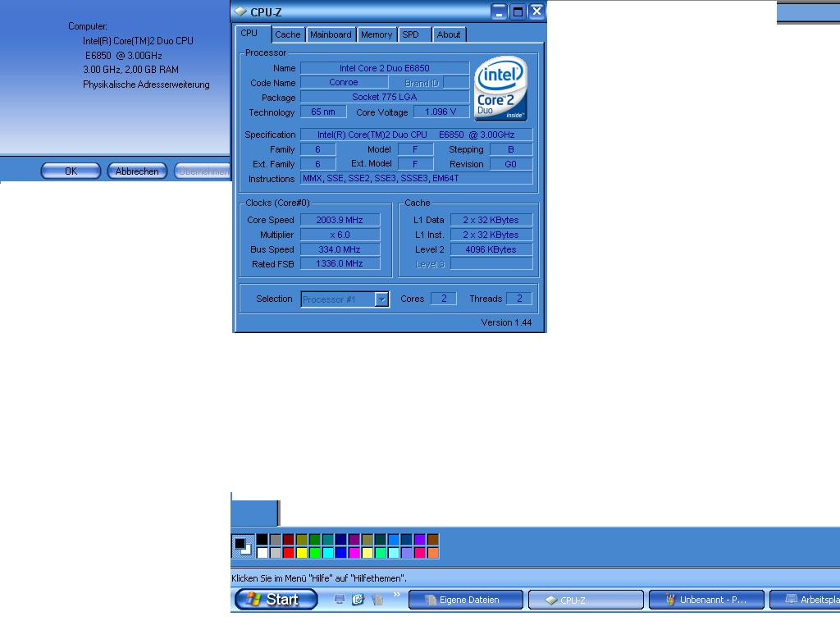The image size is (840, 630).
Task: Click the Intel Core 2 Duo logo
Action: click(x=500, y=89)
